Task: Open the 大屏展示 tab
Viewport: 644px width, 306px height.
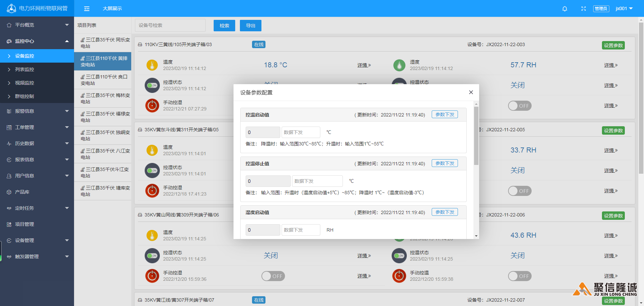Action: [112, 9]
